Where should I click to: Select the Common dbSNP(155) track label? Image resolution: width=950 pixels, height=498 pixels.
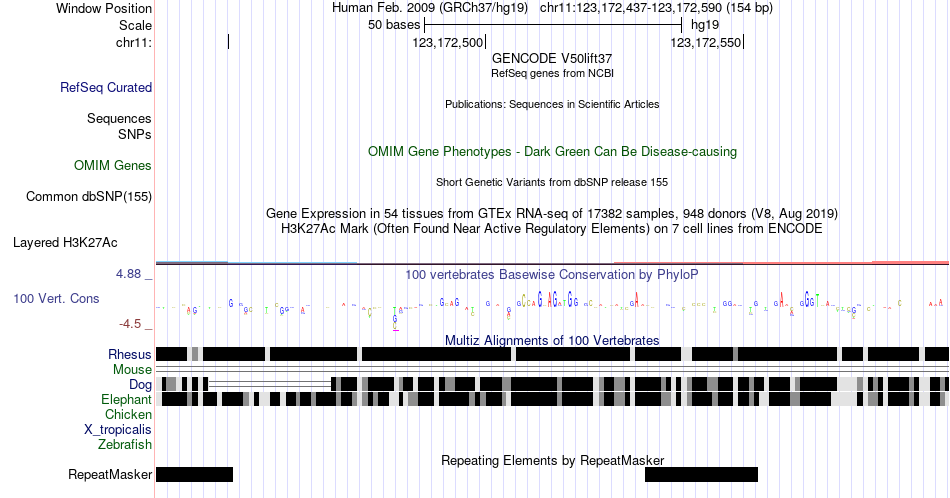89,196
